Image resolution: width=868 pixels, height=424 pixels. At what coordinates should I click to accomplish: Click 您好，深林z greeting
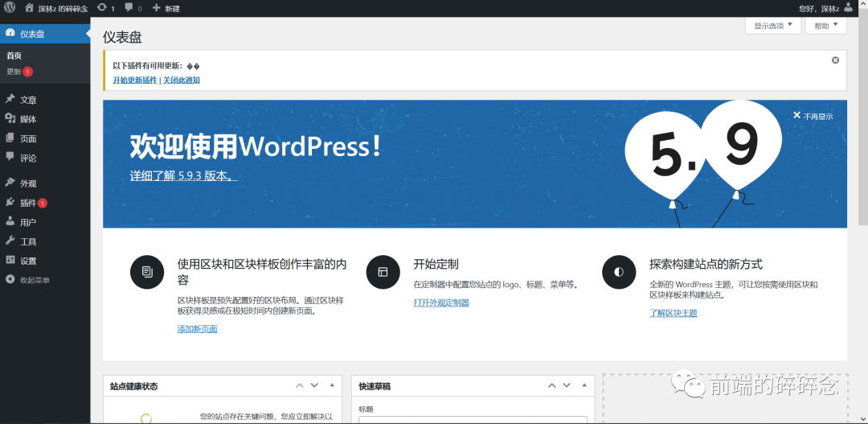click(x=819, y=8)
